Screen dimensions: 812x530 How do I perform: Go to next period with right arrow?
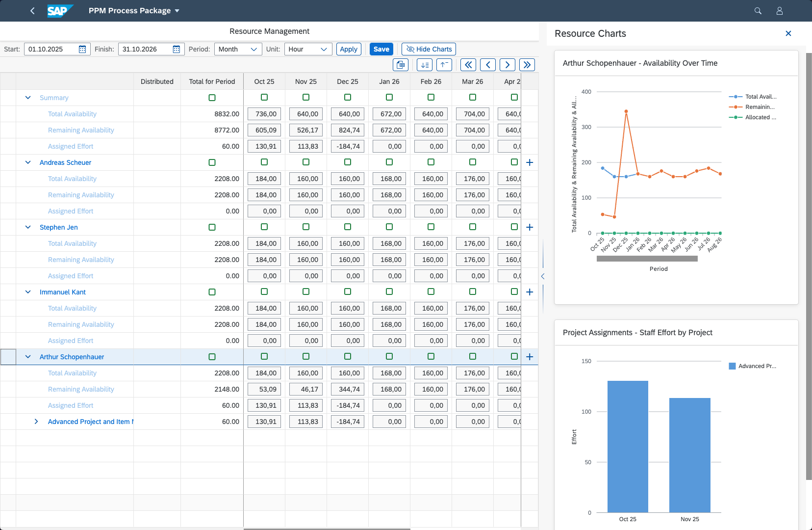507,65
